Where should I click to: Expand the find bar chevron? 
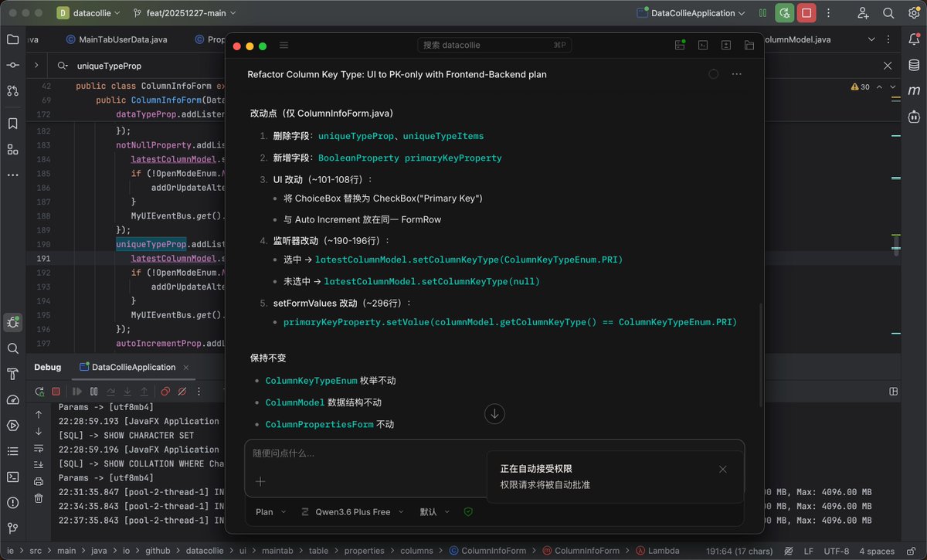click(x=36, y=66)
